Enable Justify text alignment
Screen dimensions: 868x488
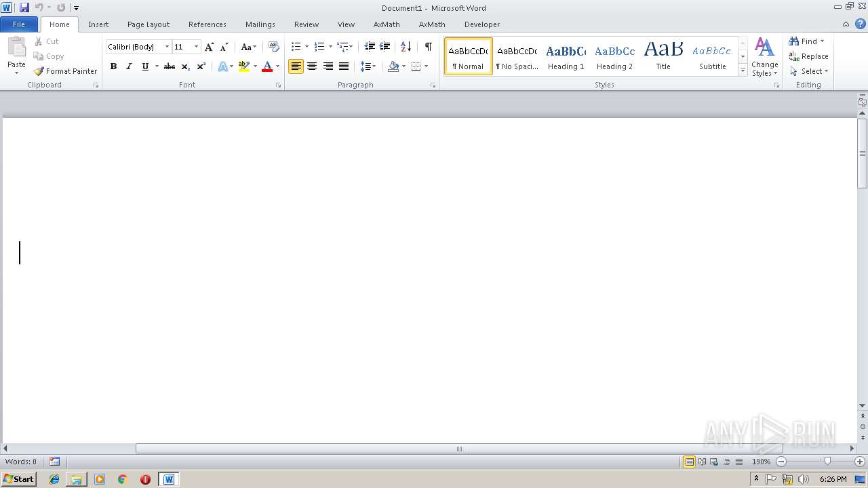coord(344,66)
